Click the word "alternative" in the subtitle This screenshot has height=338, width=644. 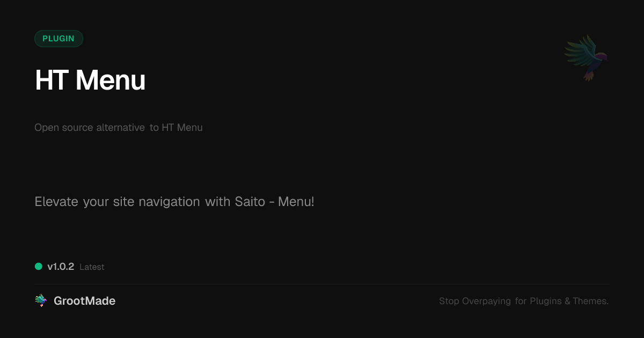point(120,128)
